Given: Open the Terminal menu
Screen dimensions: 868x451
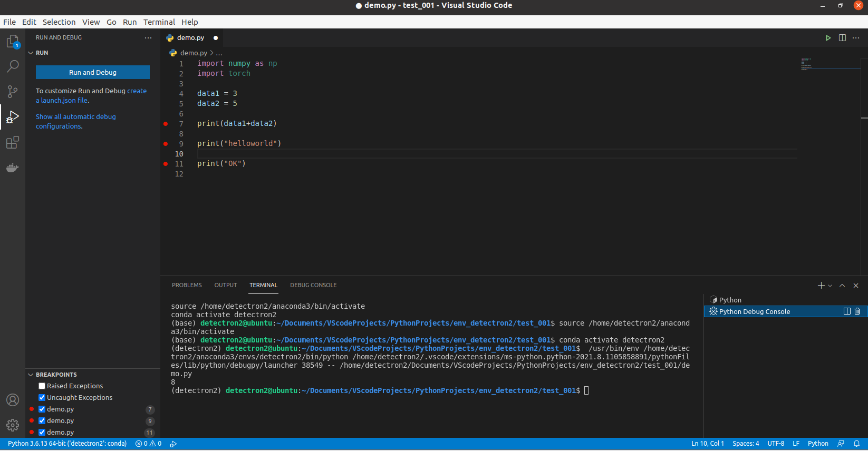Looking at the screenshot, I should point(159,22).
